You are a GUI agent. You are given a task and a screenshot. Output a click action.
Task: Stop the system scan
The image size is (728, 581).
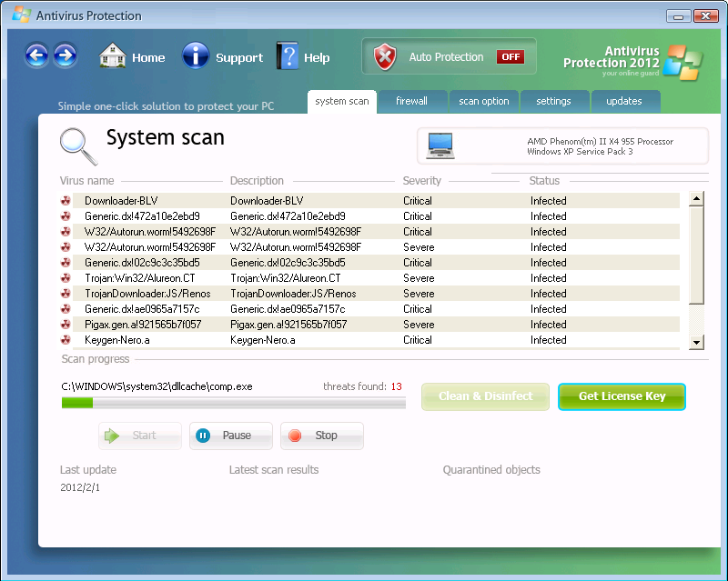(x=322, y=436)
